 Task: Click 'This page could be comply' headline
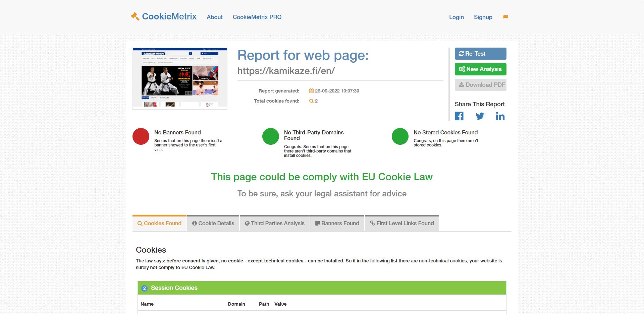pyautogui.click(x=322, y=177)
